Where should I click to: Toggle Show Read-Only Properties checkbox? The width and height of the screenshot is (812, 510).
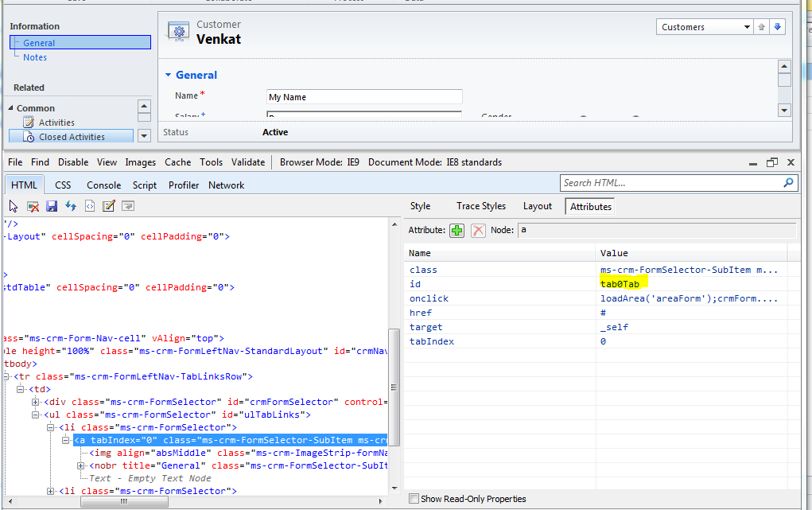click(x=414, y=499)
